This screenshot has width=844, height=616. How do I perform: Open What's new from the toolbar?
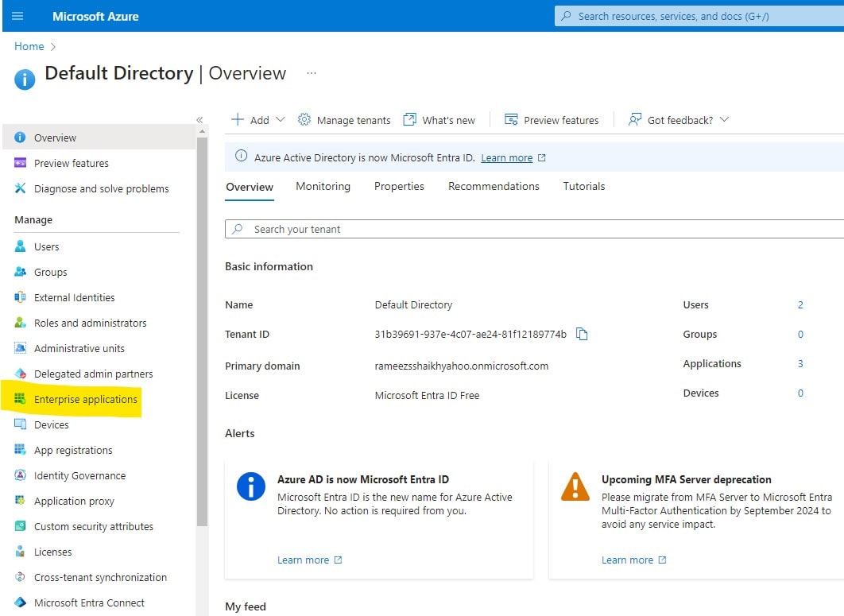pyautogui.click(x=439, y=119)
